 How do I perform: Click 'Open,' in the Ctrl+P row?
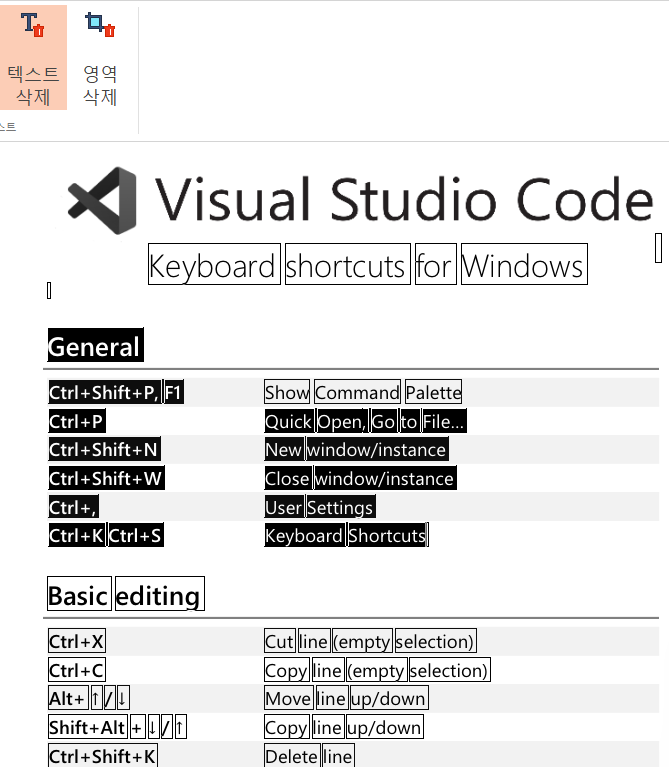[x=343, y=421]
